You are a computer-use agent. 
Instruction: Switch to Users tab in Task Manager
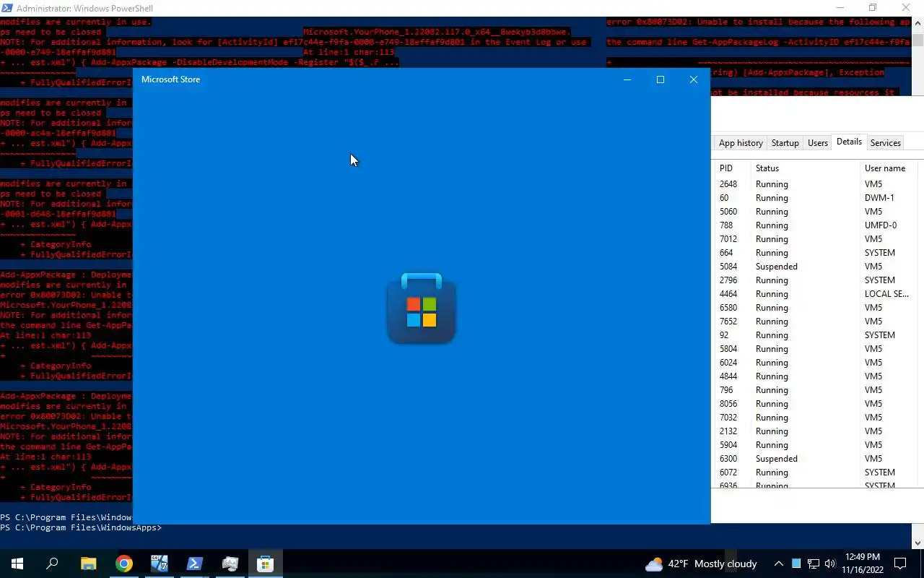click(817, 143)
